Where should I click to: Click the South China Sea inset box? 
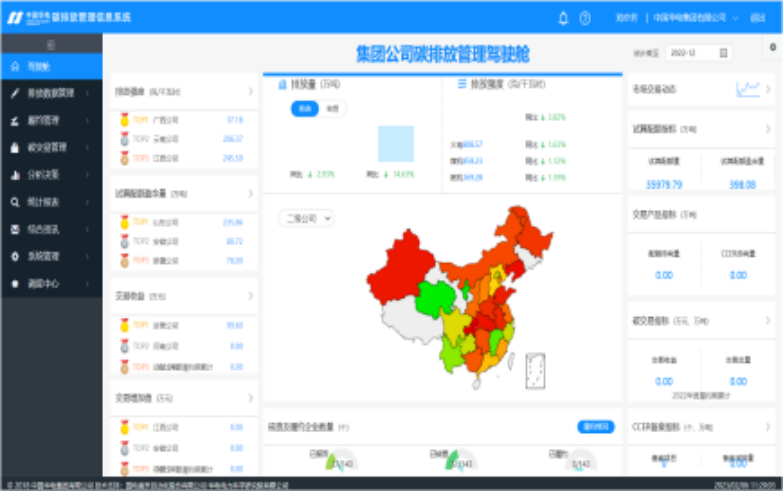(x=535, y=371)
